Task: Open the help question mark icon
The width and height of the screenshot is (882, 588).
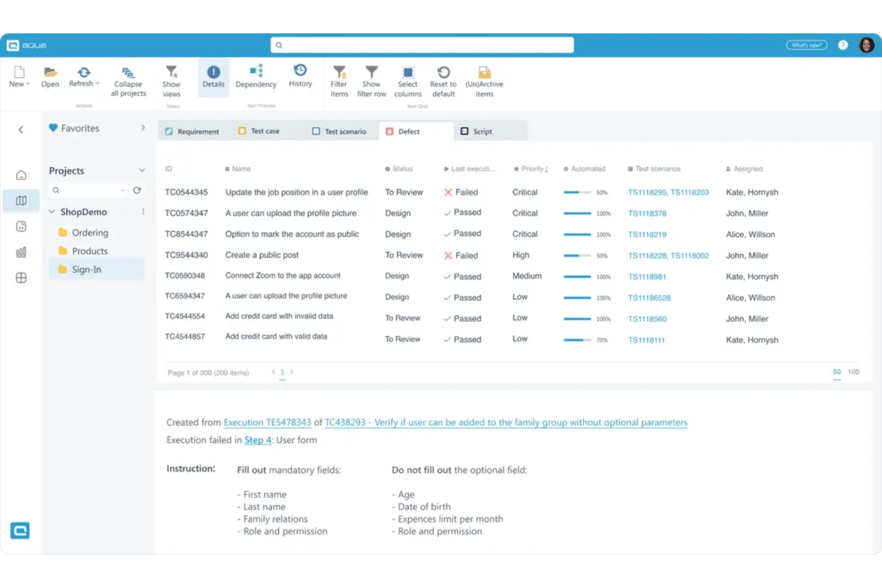Action: point(843,45)
